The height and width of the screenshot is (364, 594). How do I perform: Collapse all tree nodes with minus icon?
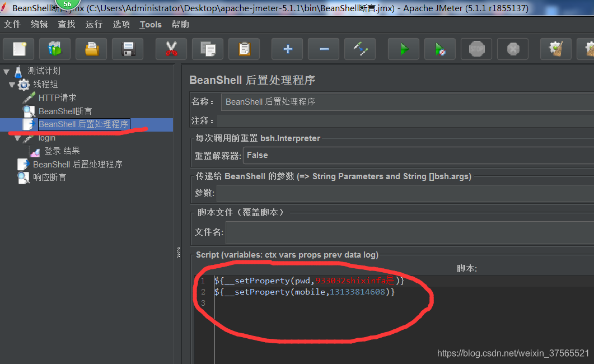click(324, 49)
